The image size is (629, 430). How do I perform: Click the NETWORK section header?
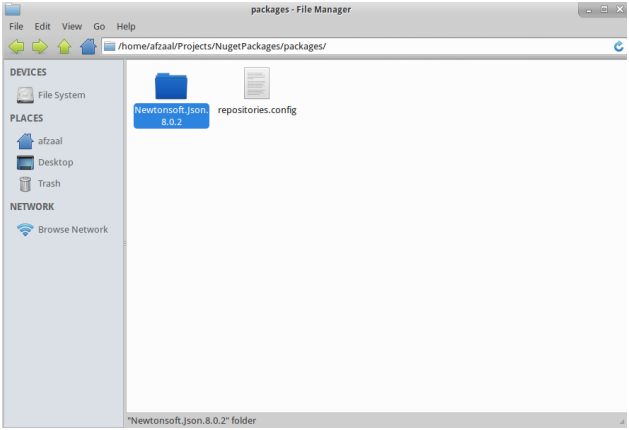coord(32,207)
